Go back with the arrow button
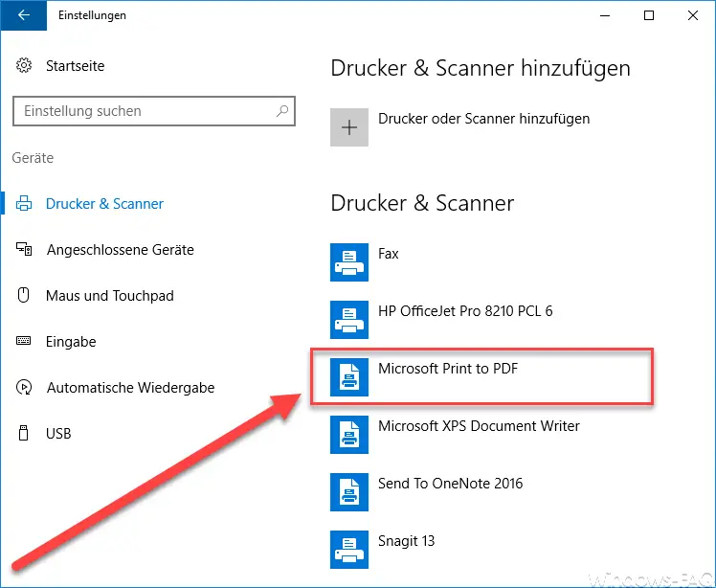This screenshot has width=716, height=588. [23, 15]
